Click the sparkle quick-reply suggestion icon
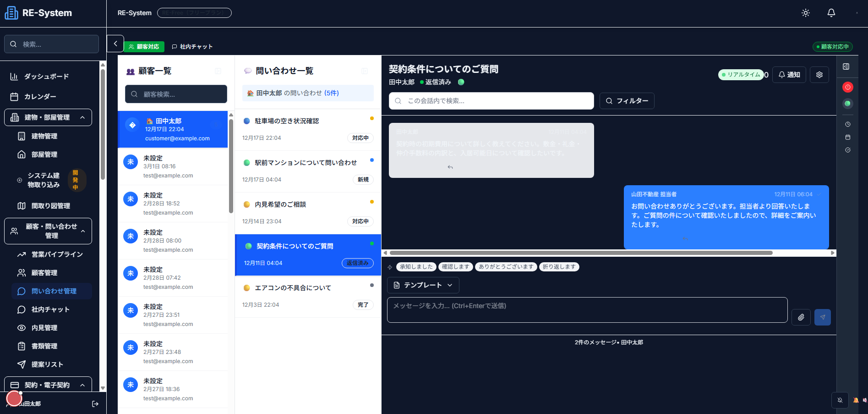This screenshot has width=868, height=414. pyautogui.click(x=390, y=267)
